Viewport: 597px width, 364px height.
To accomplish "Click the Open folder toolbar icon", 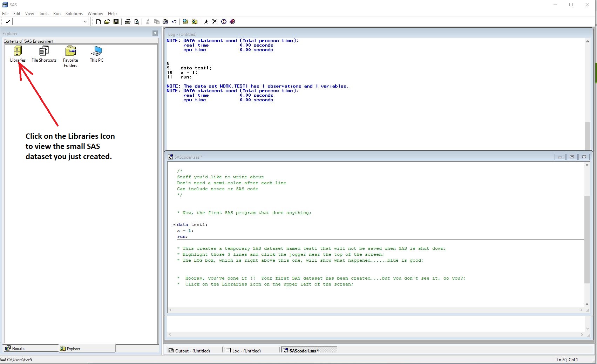I will click(x=107, y=22).
